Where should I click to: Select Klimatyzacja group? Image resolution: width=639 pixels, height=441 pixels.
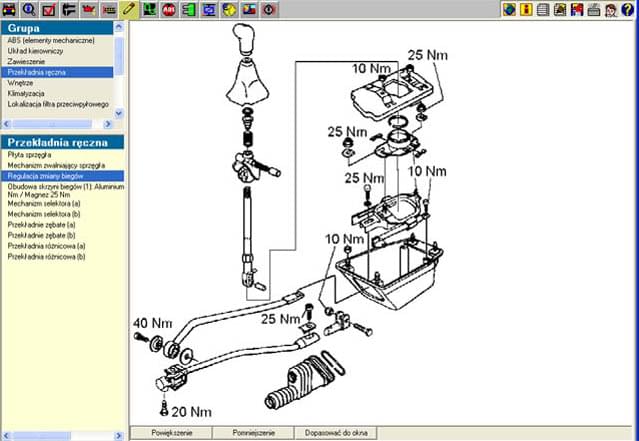[29, 93]
